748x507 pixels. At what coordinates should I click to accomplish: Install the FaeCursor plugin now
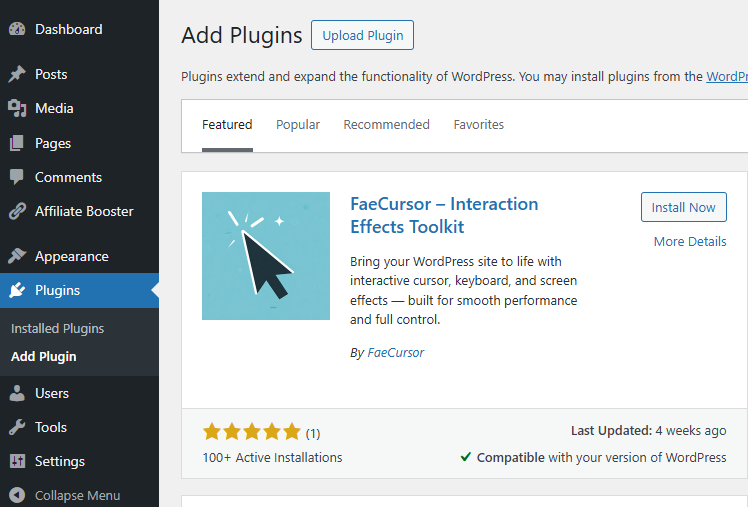pyautogui.click(x=683, y=207)
